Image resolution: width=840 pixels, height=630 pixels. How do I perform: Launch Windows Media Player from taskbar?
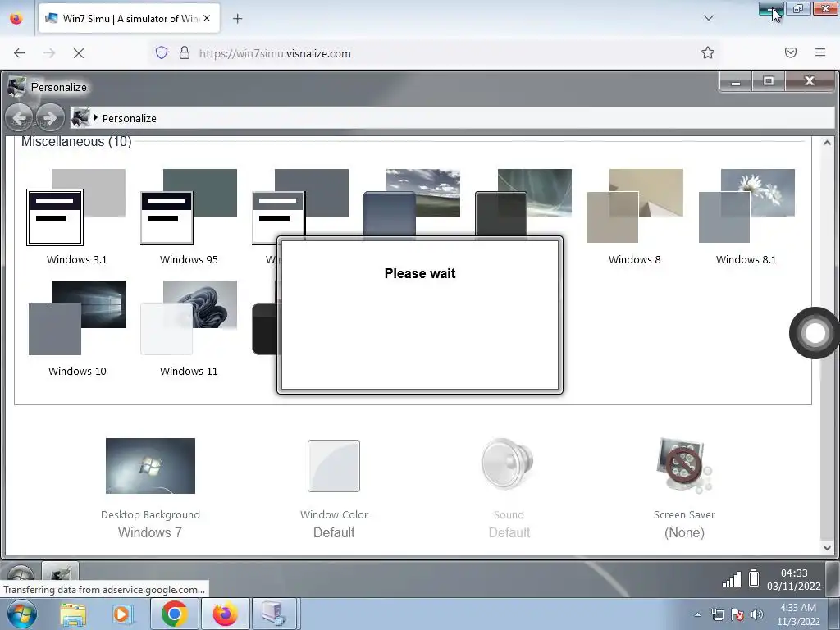click(x=121, y=614)
